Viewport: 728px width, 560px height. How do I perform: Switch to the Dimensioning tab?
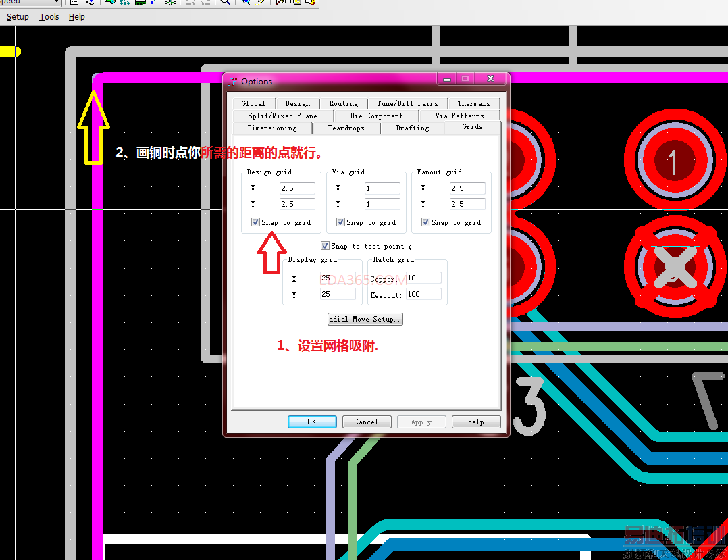point(272,128)
